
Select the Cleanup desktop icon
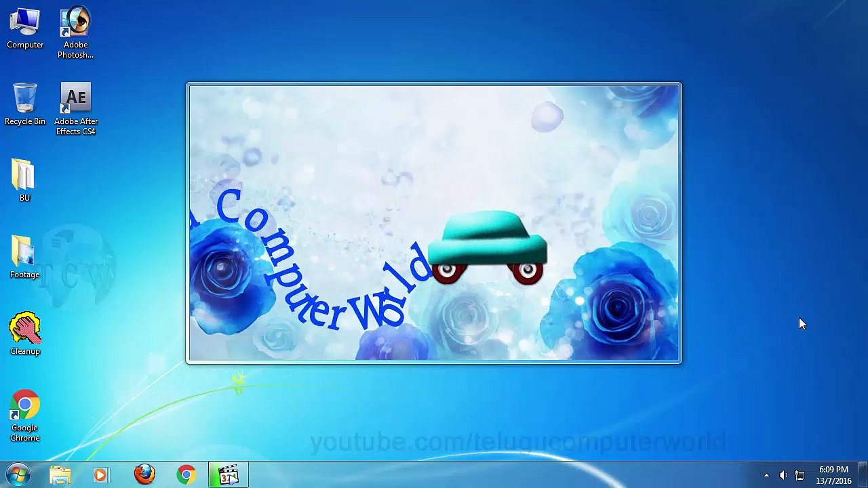pyautogui.click(x=25, y=334)
